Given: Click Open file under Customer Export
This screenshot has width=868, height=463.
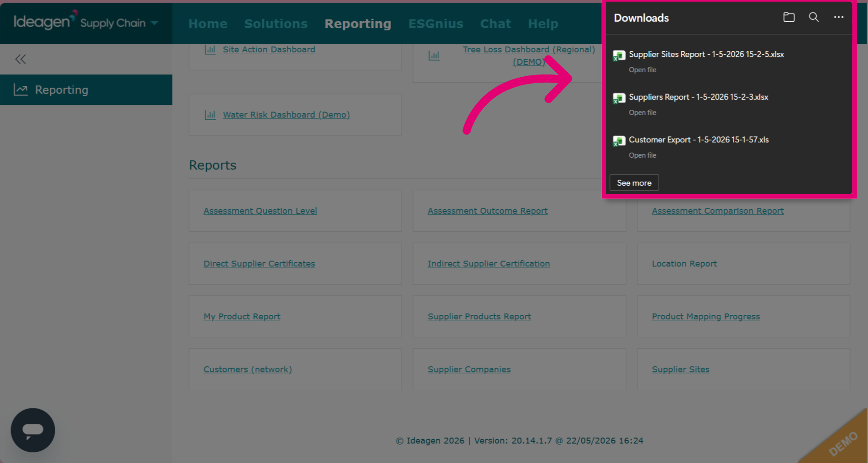Looking at the screenshot, I should click(x=642, y=155).
